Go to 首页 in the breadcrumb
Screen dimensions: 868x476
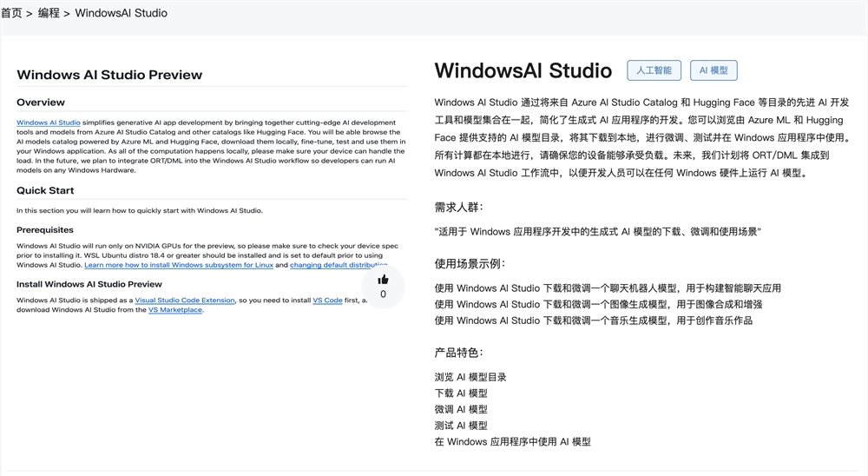click(x=11, y=13)
